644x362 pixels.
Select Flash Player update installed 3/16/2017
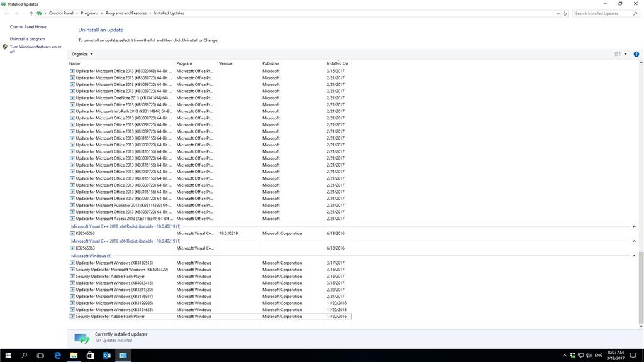[210, 277]
